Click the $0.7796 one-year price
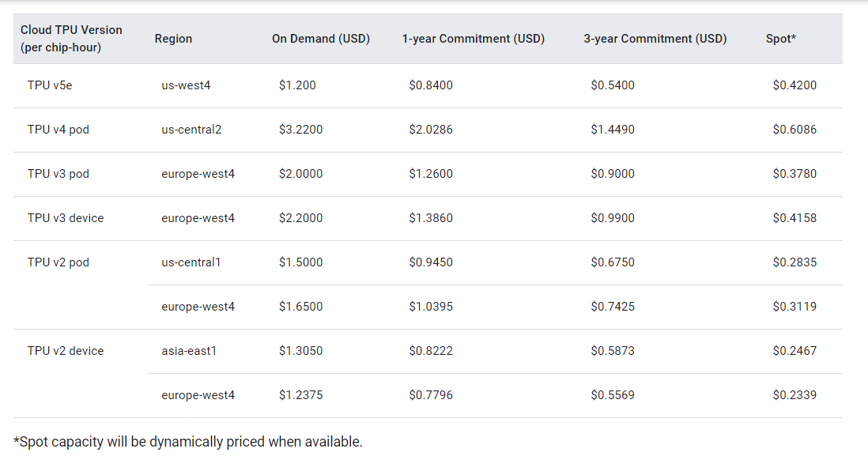868x460 pixels. [x=431, y=395]
